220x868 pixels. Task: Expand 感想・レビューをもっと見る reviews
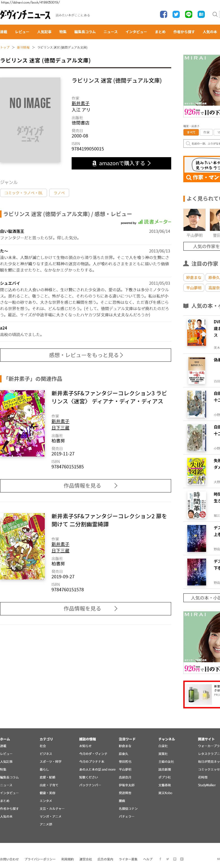[85, 355]
